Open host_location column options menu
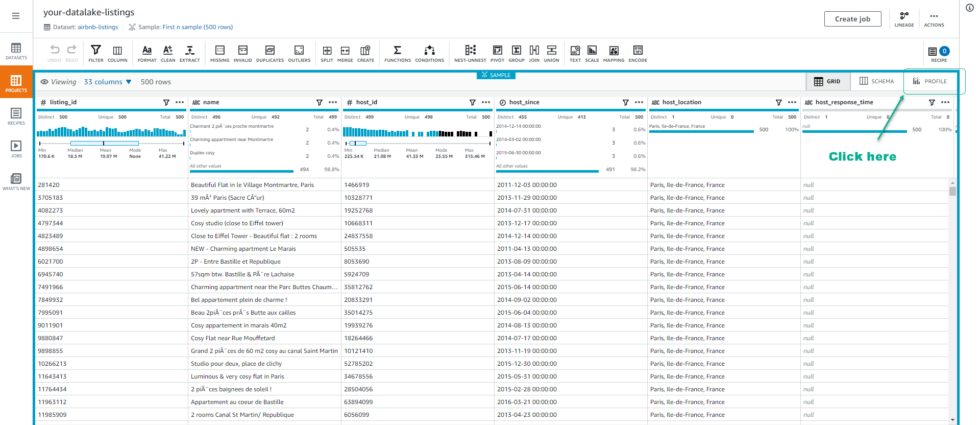The image size is (980, 425). click(x=792, y=102)
